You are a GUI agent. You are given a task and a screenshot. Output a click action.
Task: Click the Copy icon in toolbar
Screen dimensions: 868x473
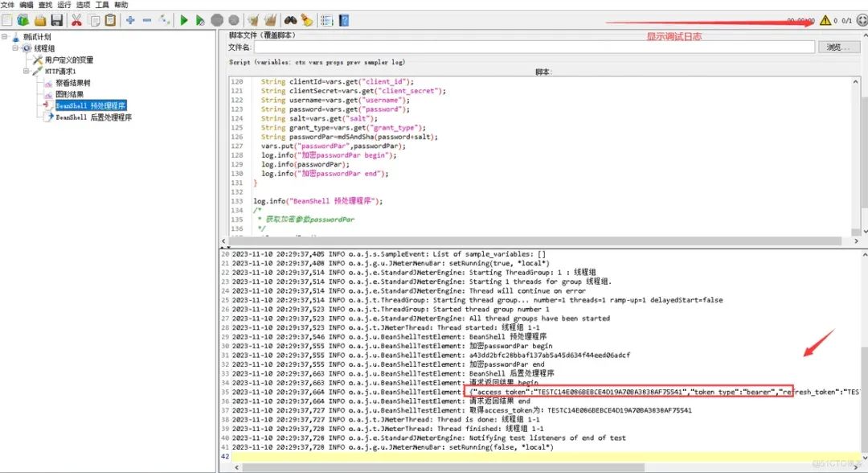pyautogui.click(x=95, y=20)
